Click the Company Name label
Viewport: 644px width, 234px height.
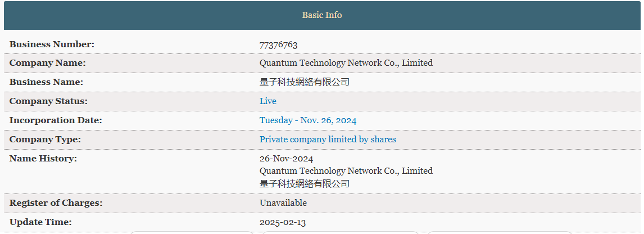[48, 63]
